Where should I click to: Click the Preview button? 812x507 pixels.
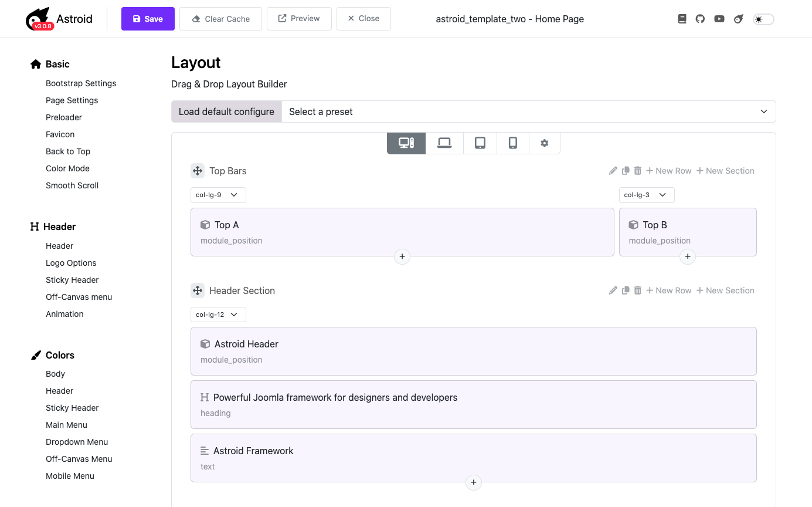tap(299, 19)
